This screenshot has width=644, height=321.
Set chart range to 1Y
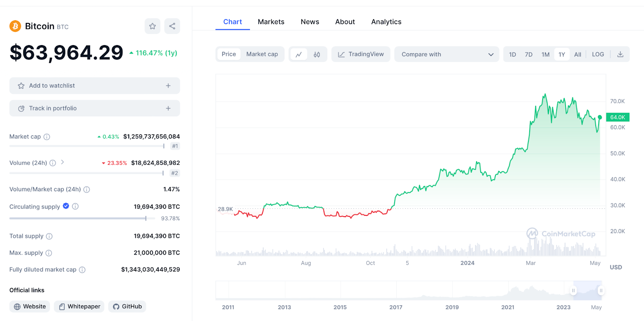coord(561,54)
